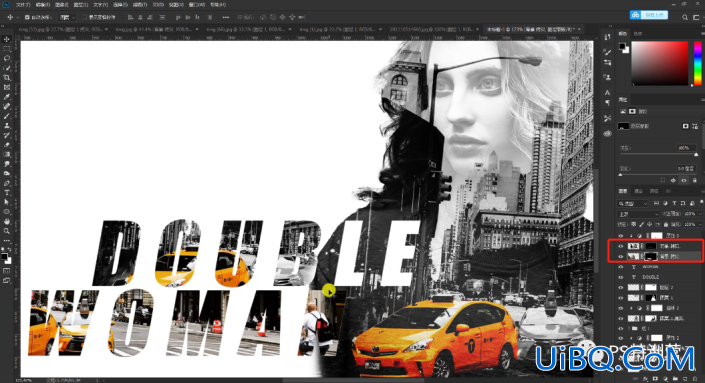Click the blue cloud upload button
Screen dimensions: 705x383
click(649, 15)
